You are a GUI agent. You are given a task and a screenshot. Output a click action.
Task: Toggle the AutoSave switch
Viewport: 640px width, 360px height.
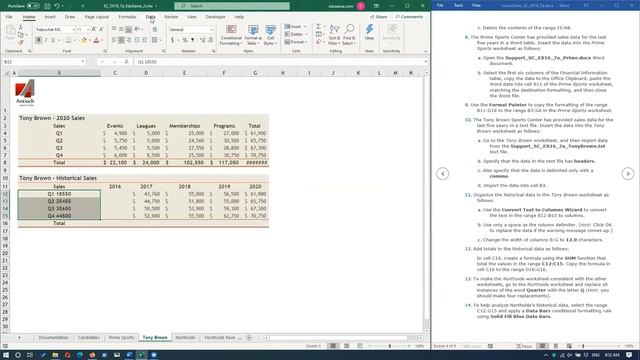33,6
